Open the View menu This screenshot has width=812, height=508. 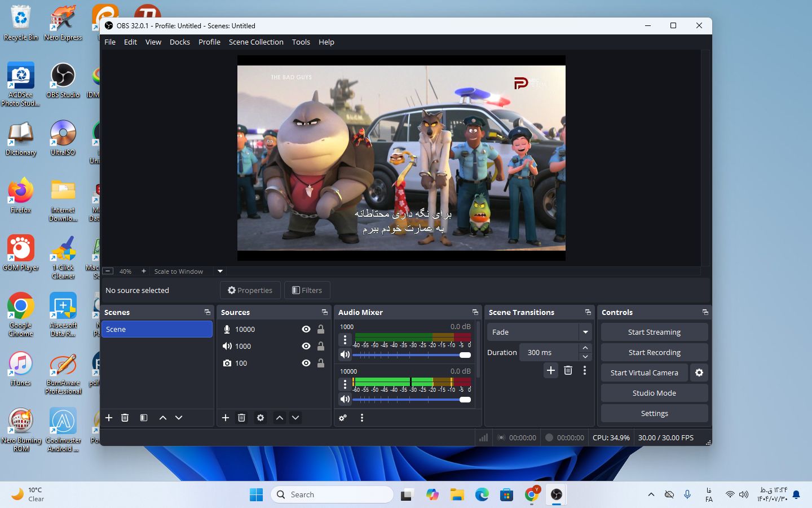tap(153, 42)
